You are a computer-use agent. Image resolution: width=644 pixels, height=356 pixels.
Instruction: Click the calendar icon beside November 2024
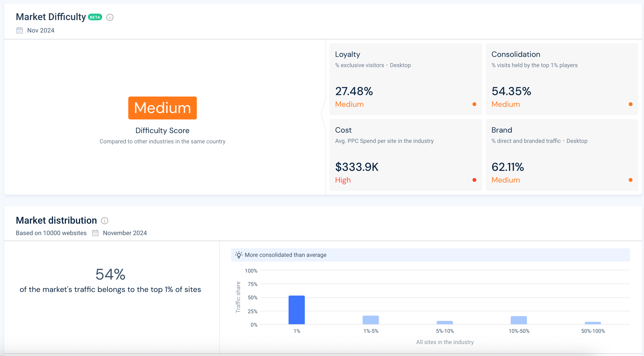95,233
